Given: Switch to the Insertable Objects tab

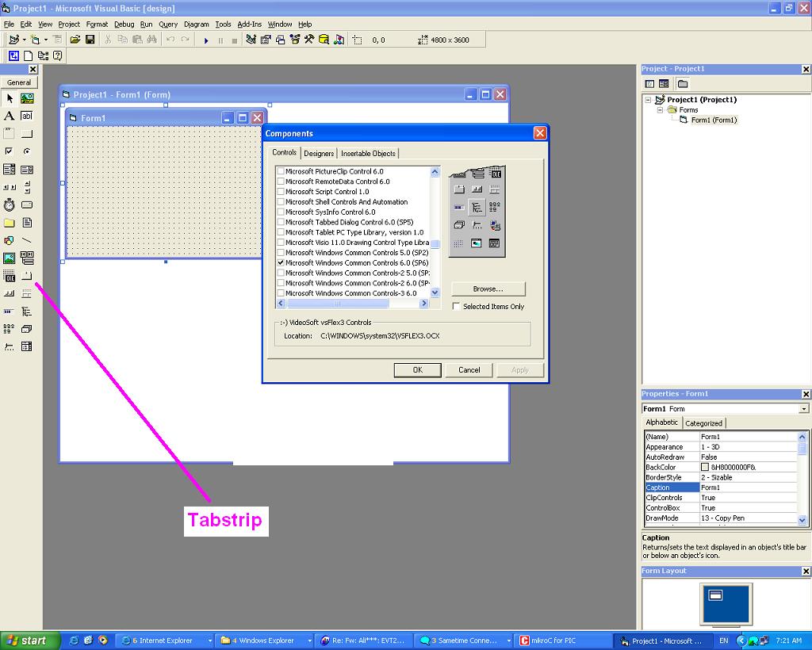Looking at the screenshot, I should pyautogui.click(x=368, y=153).
